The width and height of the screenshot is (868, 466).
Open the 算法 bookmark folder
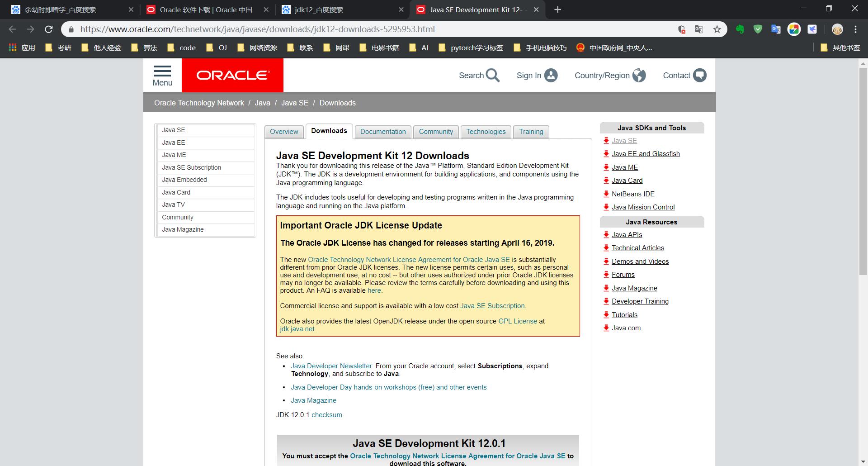[144, 48]
